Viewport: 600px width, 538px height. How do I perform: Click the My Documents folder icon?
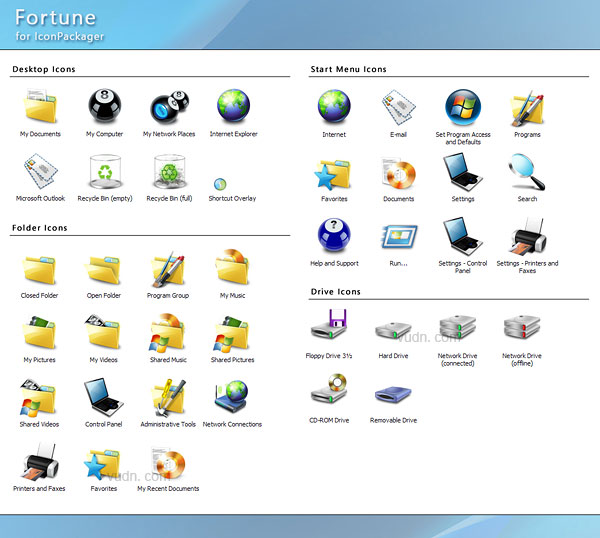pos(40,106)
